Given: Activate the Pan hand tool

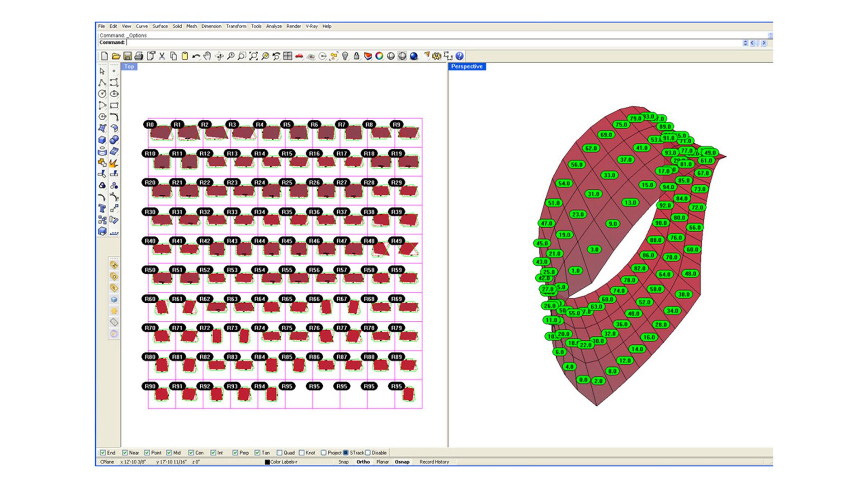Looking at the screenshot, I should pos(208,56).
